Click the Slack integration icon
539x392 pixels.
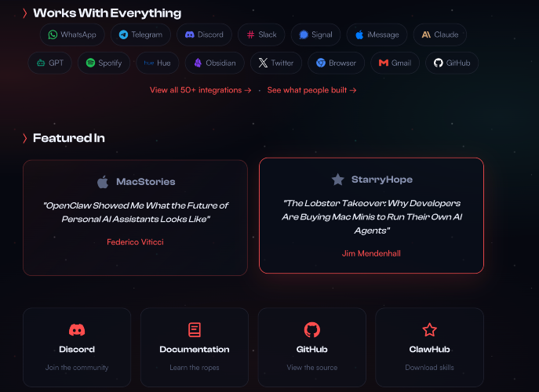250,34
